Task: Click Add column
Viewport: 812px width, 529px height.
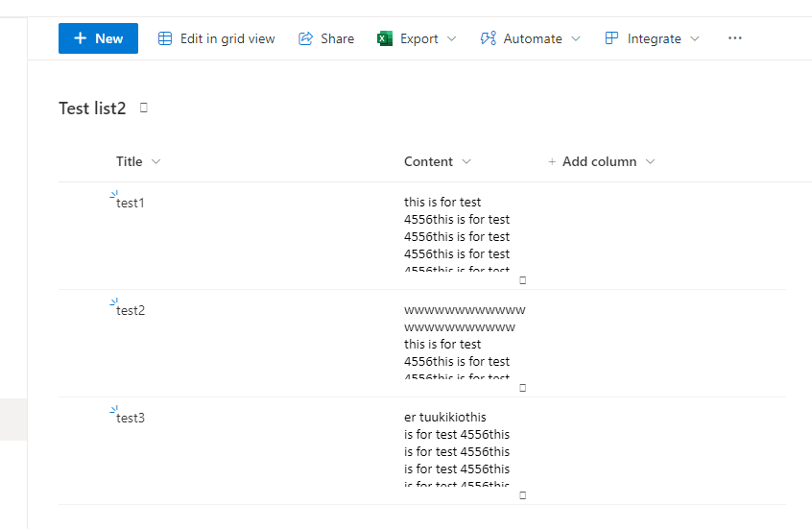Action: pyautogui.click(x=599, y=161)
